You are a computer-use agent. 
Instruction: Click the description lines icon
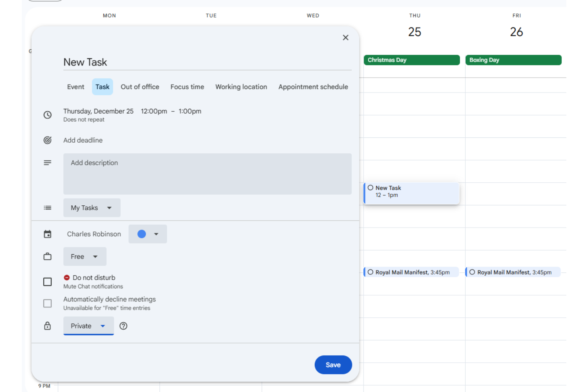tap(47, 162)
